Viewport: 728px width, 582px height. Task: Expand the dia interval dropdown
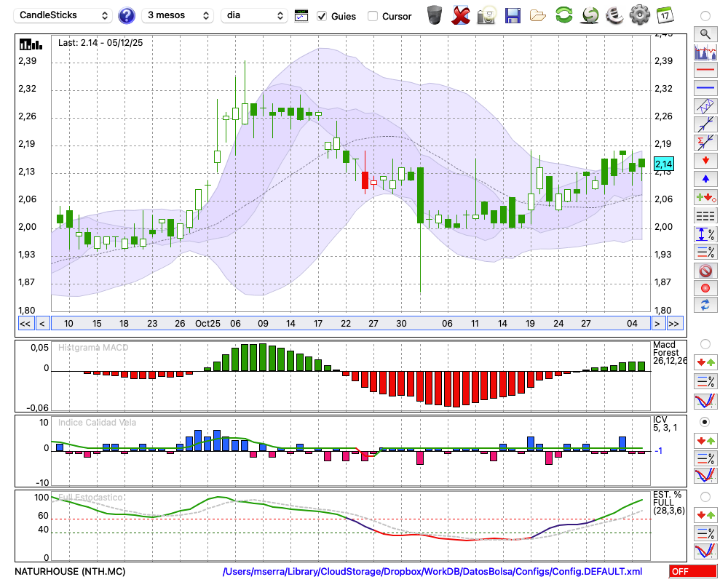pyautogui.click(x=254, y=15)
